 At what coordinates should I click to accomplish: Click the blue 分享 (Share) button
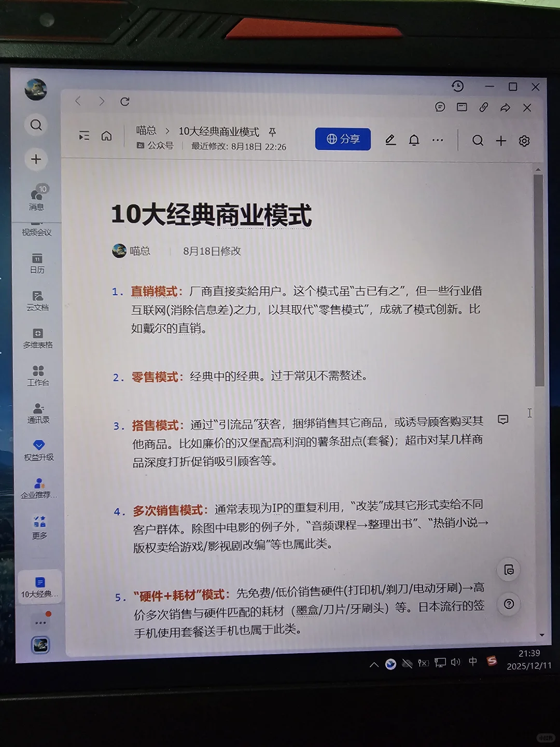click(x=342, y=139)
